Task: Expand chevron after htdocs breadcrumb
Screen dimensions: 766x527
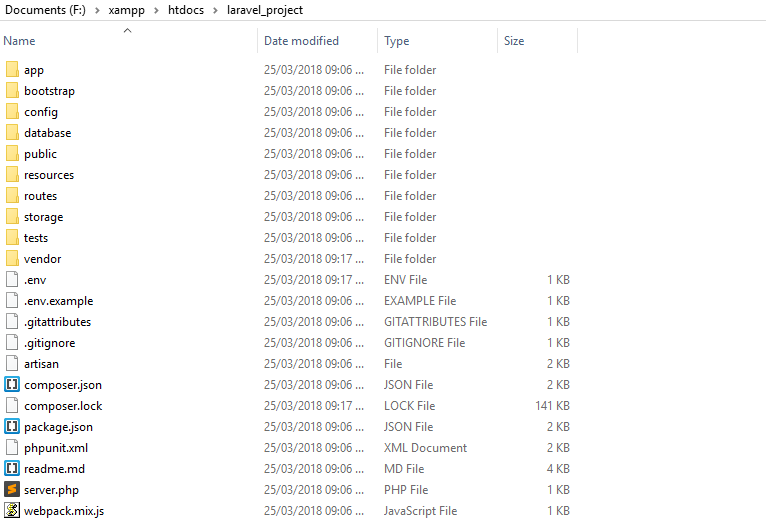Action: (215, 10)
